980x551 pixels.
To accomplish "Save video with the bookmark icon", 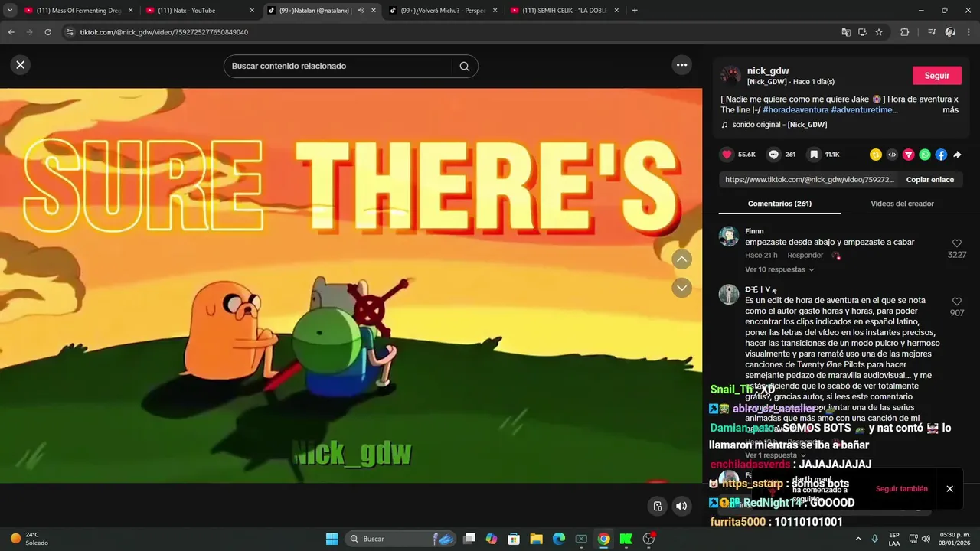I will click(814, 154).
